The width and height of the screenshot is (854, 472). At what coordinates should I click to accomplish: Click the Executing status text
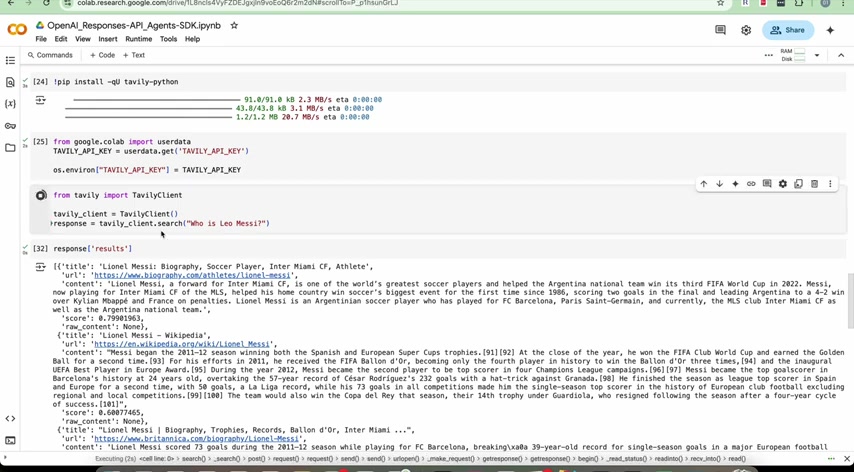(x=115, y=459)
